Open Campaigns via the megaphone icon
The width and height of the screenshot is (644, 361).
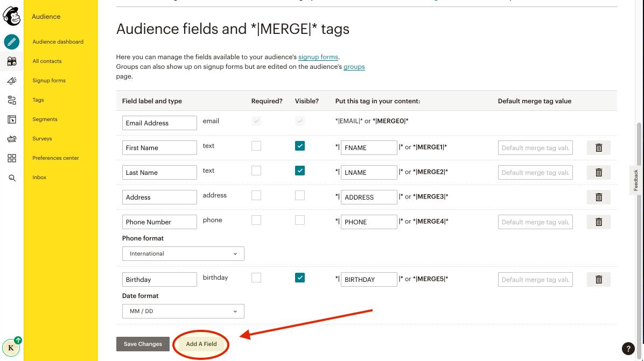click(x=11, y=80)
